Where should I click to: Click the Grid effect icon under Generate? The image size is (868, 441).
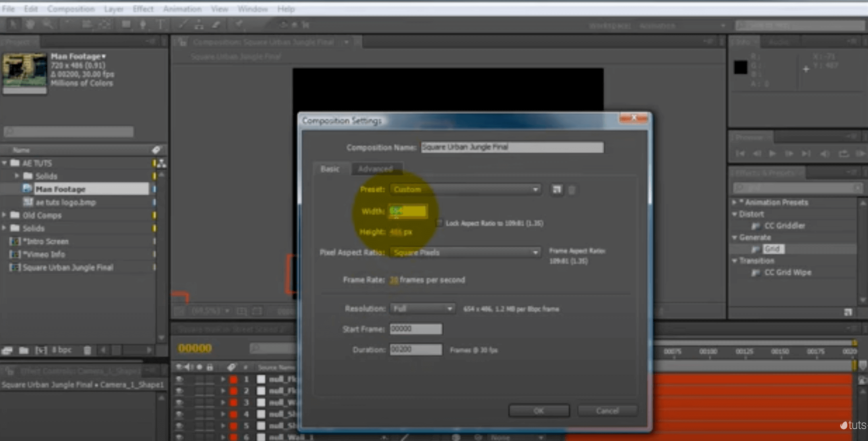coord(756,249)
